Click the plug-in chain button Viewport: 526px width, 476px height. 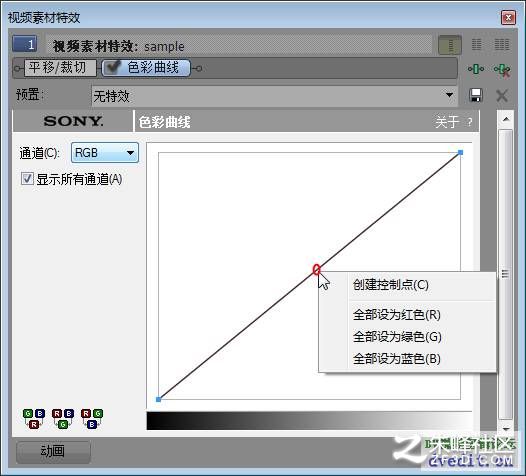click(x=476, y=69)
